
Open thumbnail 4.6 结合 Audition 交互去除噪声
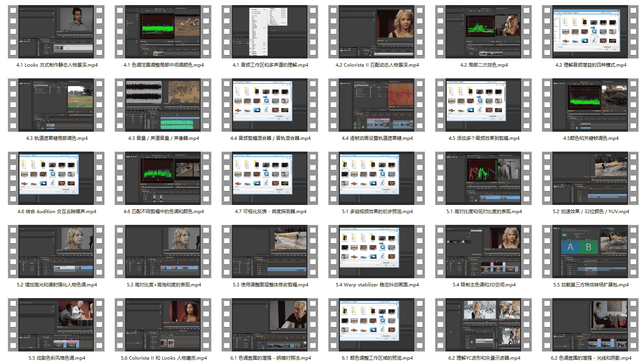click(56, 178)
